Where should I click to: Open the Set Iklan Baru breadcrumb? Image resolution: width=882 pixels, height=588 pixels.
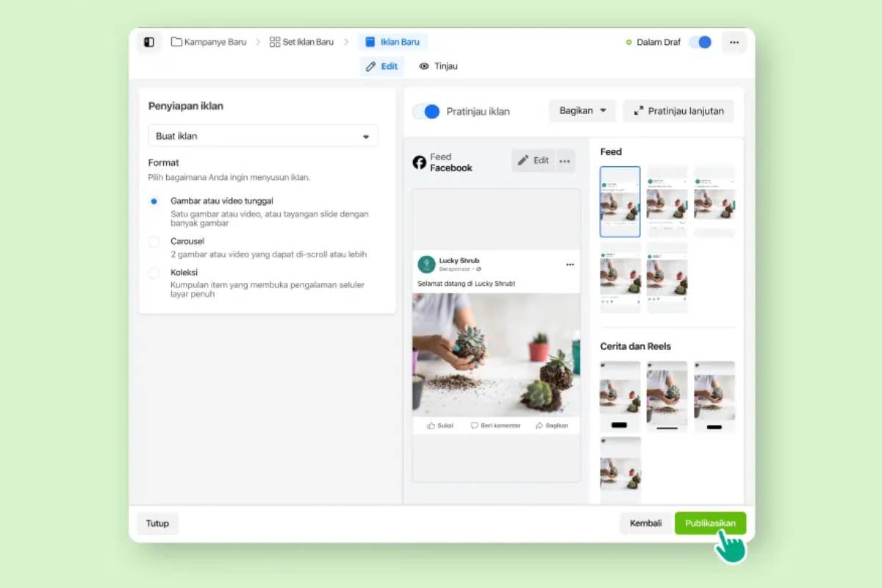tap(301, 42)
